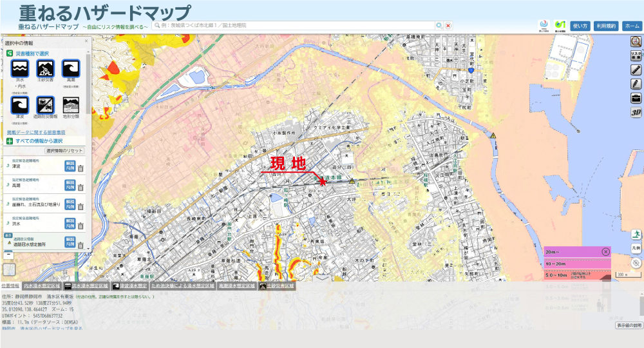Viewport: 644px width, 348px height.
Task: Open the map magnifier tool on right toolbar
Action: pyautogui.click(x=636, y=41)
